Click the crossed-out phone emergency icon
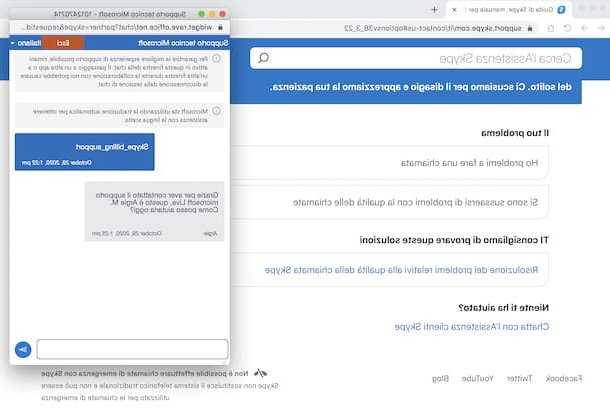610x418 pixels. coord(260,373)
